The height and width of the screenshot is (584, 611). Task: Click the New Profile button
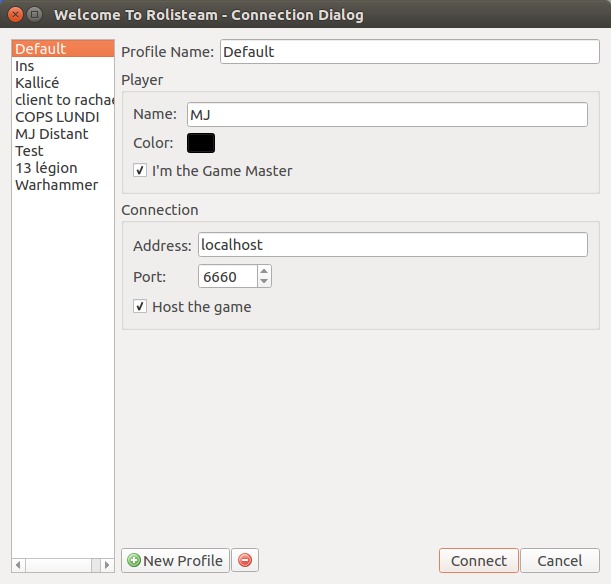(x=175, y=560)
